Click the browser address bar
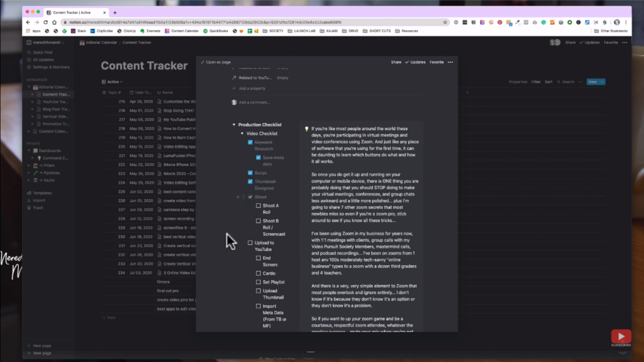The height and width of the screenshot is (362, 644). [x=255, y=22]
